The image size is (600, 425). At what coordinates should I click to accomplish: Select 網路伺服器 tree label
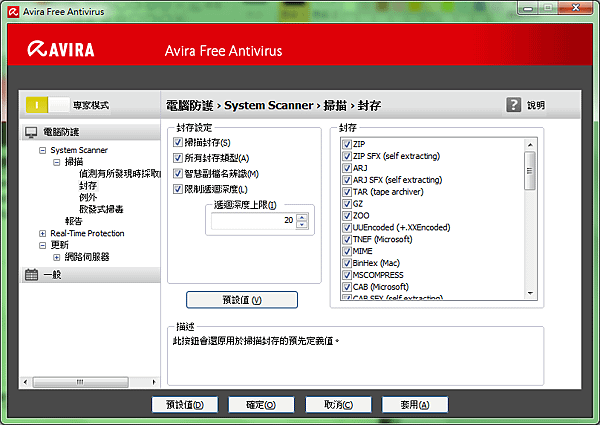87,257
